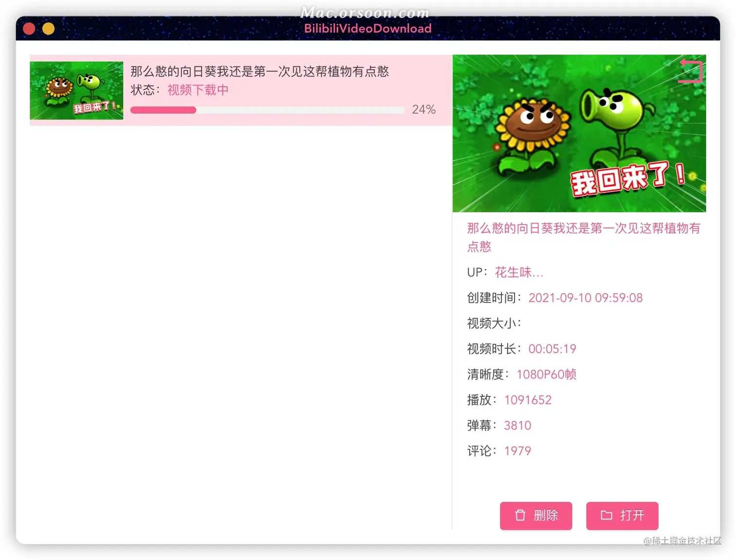The width and height of the screenshot is (736, 560).
Task: Click creation time 2021-09-10 09:59:08
Action: [586, 298]
